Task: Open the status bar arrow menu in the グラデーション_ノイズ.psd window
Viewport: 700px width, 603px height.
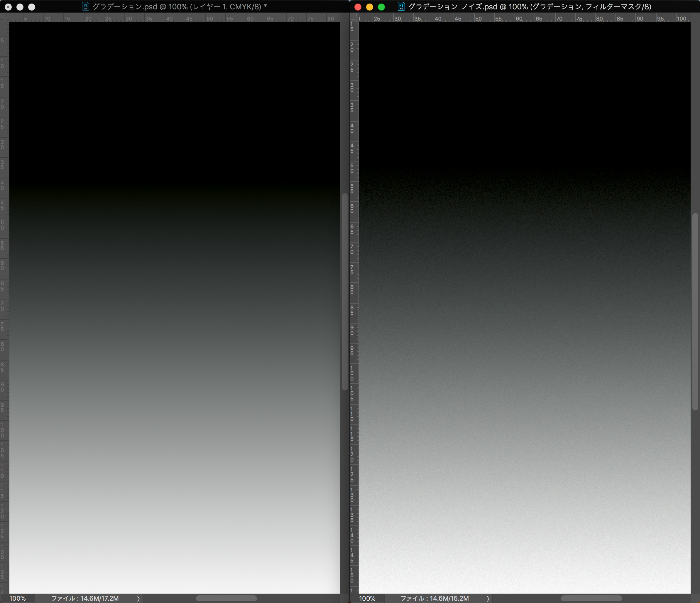Action: pos(488,598)
